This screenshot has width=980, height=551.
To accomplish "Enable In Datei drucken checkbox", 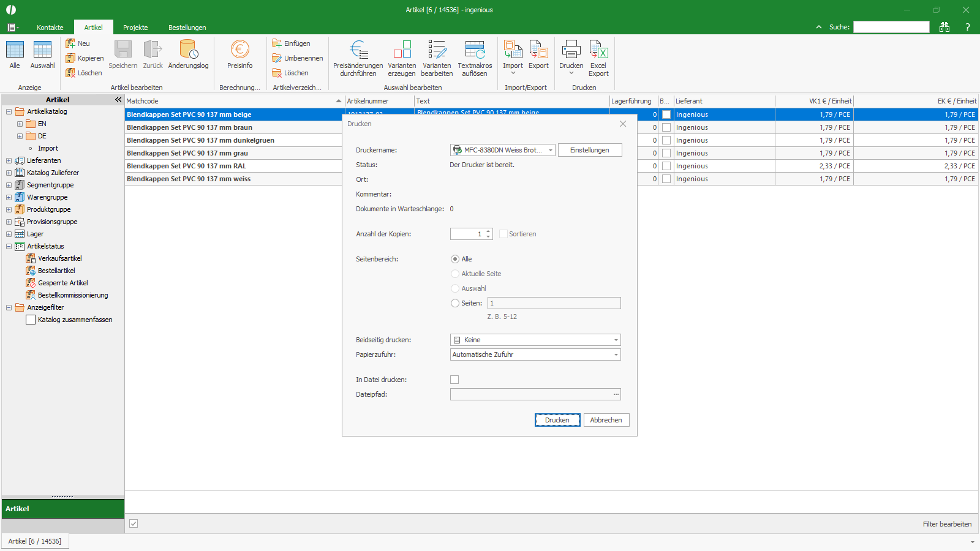I will pos(454,380).
